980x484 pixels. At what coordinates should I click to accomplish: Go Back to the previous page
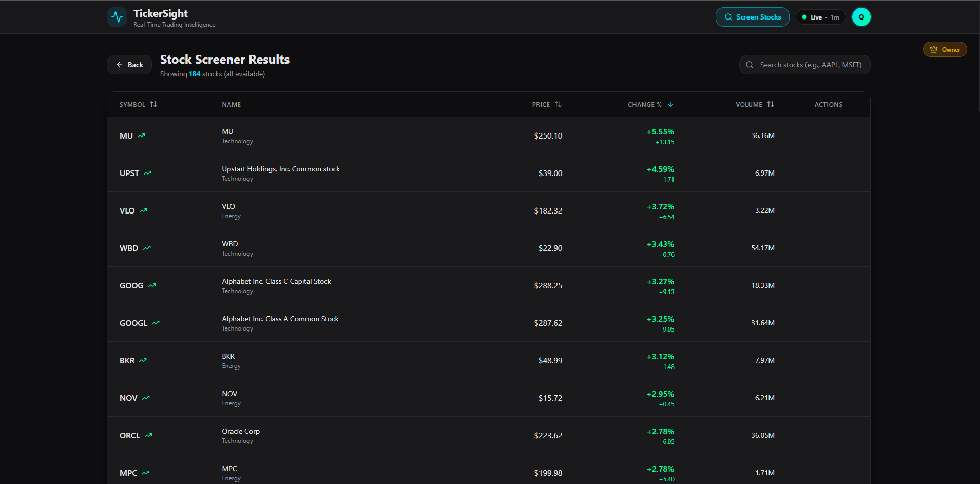click(x=129, y=65)
